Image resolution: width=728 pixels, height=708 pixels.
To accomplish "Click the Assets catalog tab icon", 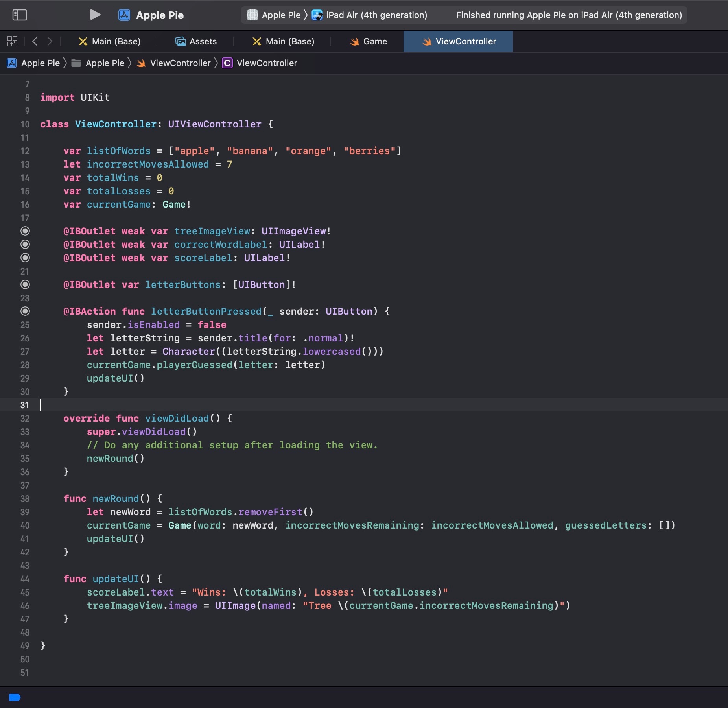I will click(181, 41).
